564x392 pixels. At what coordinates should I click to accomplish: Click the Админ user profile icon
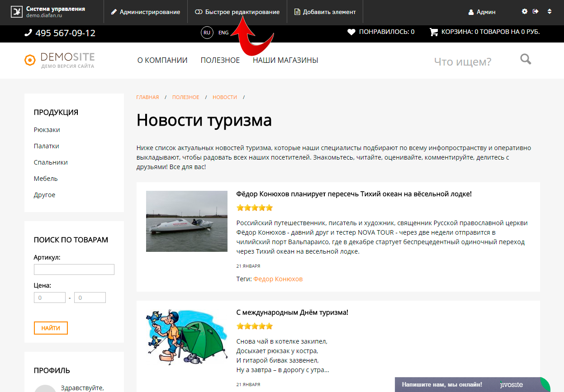471,12
